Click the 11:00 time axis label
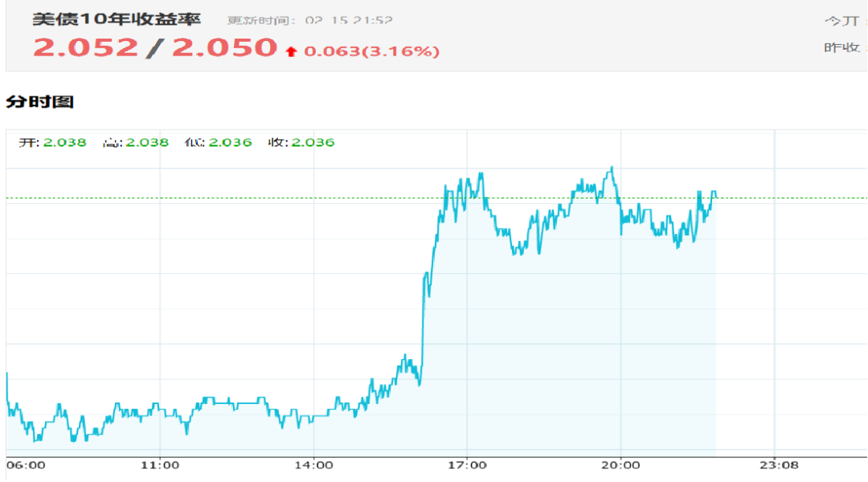Viewport: 868px width, 482px height. pos(160,465)
